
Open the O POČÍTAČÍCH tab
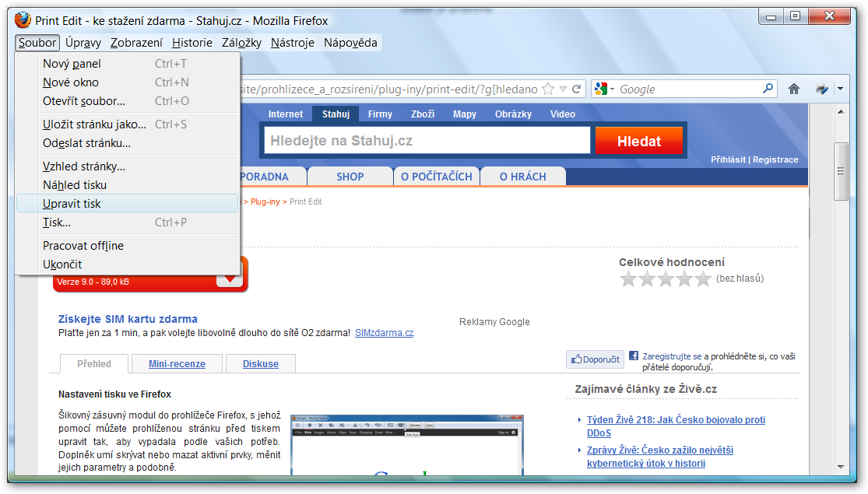tap(436, 177)
